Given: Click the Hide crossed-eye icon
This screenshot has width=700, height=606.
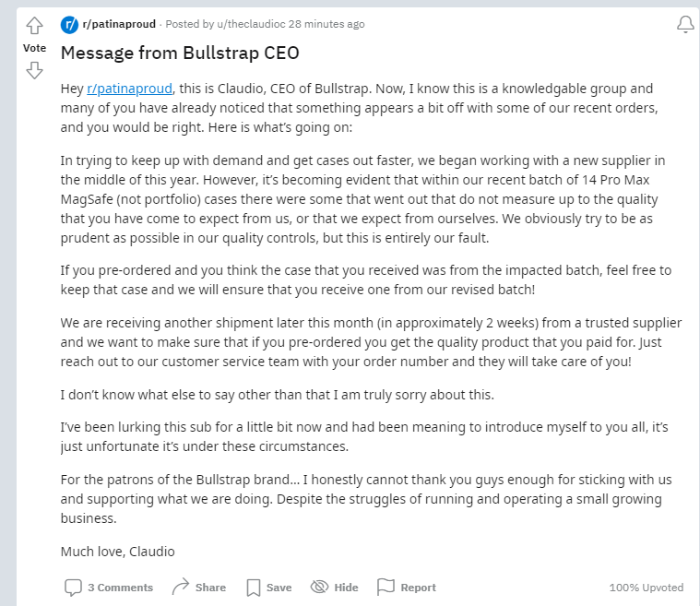Looking at the screenshot, I should pos(320,587).
